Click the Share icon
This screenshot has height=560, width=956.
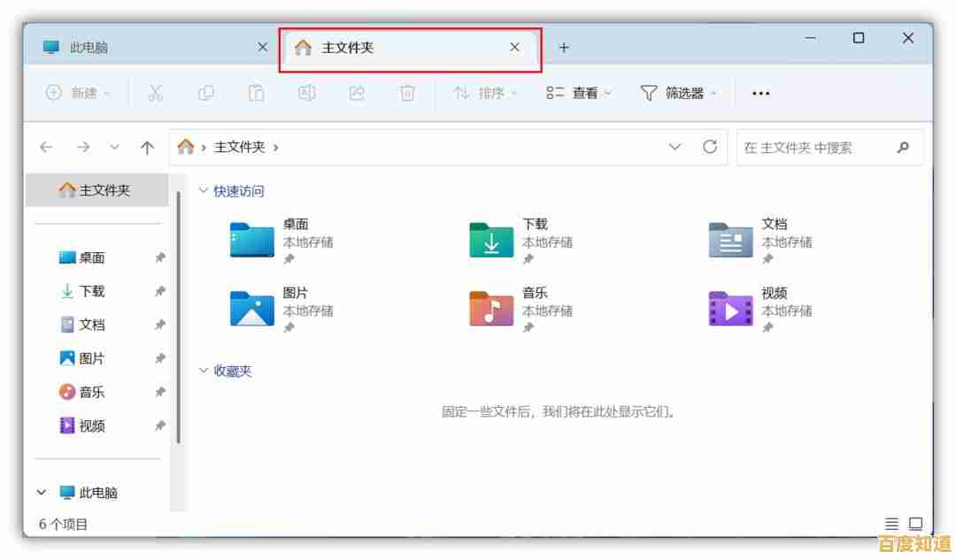pos(358,92)
